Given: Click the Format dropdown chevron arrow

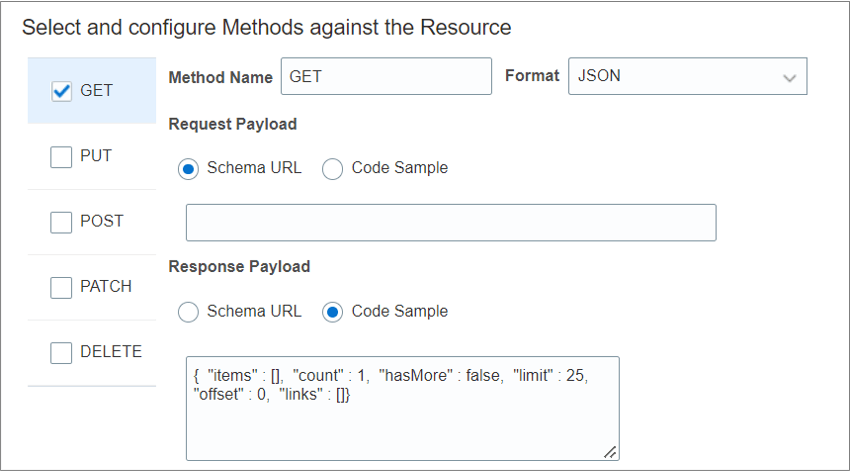Looking at the screenshot, I should pyautogui.click(x=789, y=77).
